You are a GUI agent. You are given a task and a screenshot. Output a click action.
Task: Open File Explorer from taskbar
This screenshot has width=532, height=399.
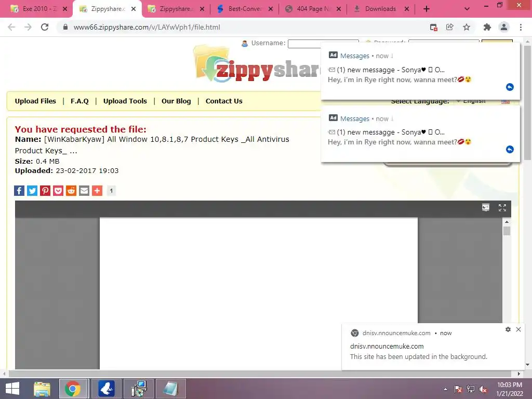[42, 389]
